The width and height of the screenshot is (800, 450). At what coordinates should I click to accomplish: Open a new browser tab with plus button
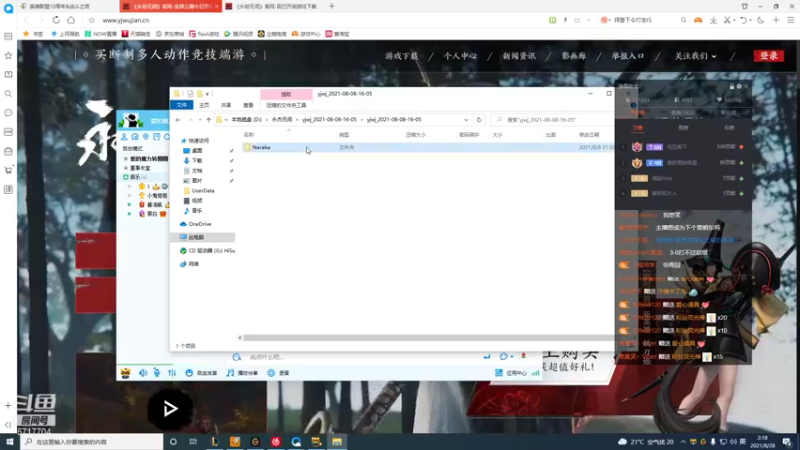332,6
